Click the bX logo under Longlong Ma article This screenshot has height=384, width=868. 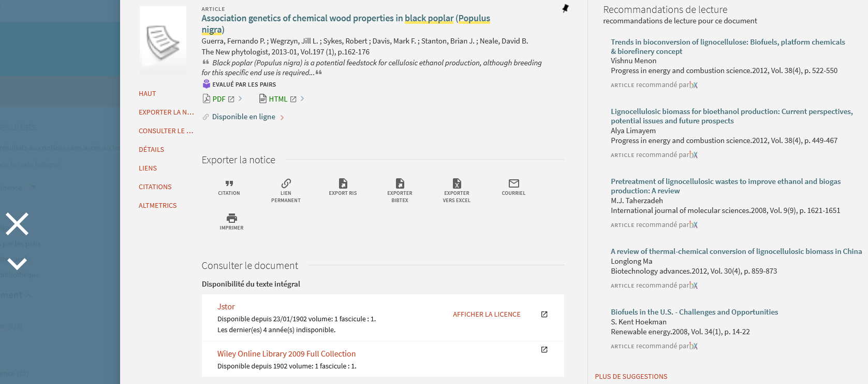(x=694, y=286)
